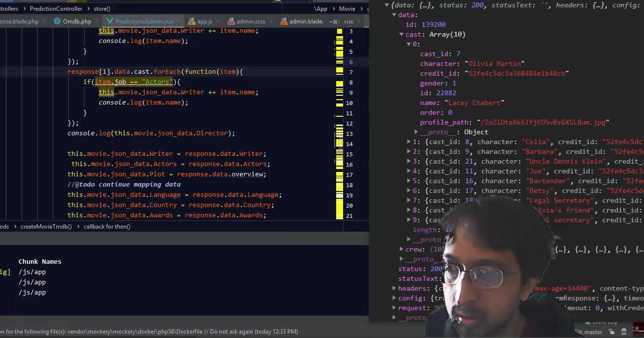Toggle the read-only lock icon
Viewport: 644px width, 338px height.
pos(613,332)
